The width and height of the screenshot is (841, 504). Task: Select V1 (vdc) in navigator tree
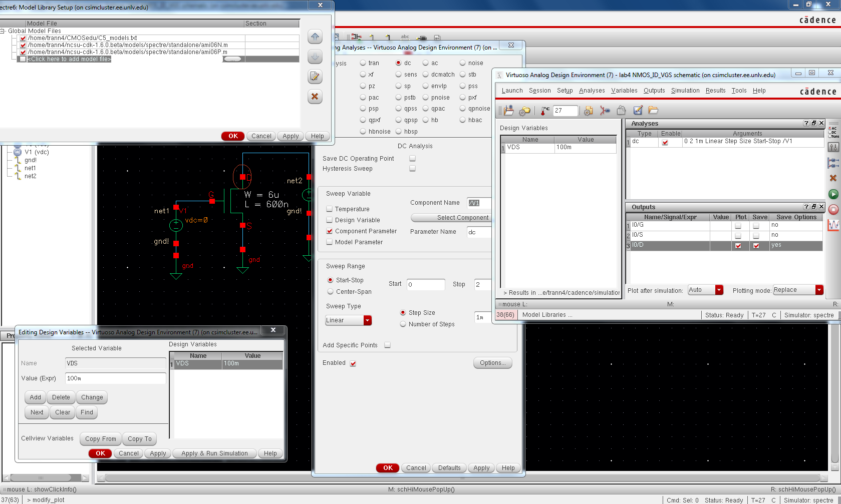coord(37,152)
